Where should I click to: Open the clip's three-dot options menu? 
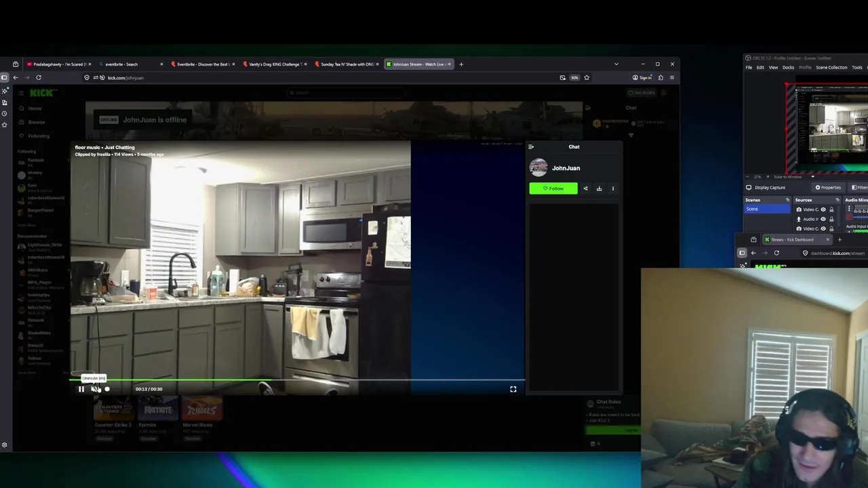(x=613, y=188)
